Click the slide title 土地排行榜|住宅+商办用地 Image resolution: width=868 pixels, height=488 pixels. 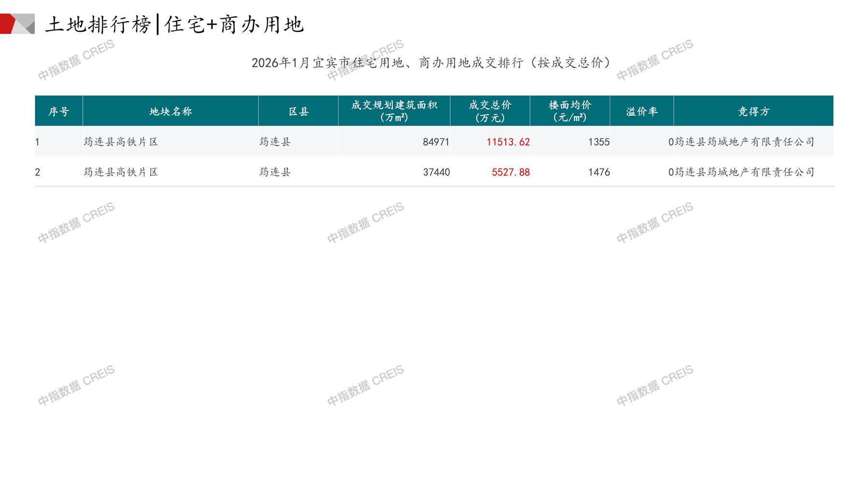click(174, 24)
